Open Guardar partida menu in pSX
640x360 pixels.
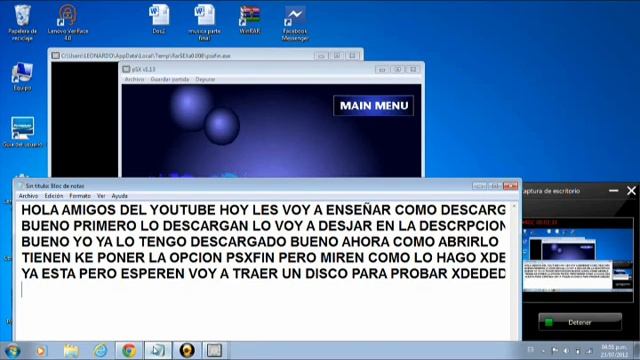tap(170, 79)
